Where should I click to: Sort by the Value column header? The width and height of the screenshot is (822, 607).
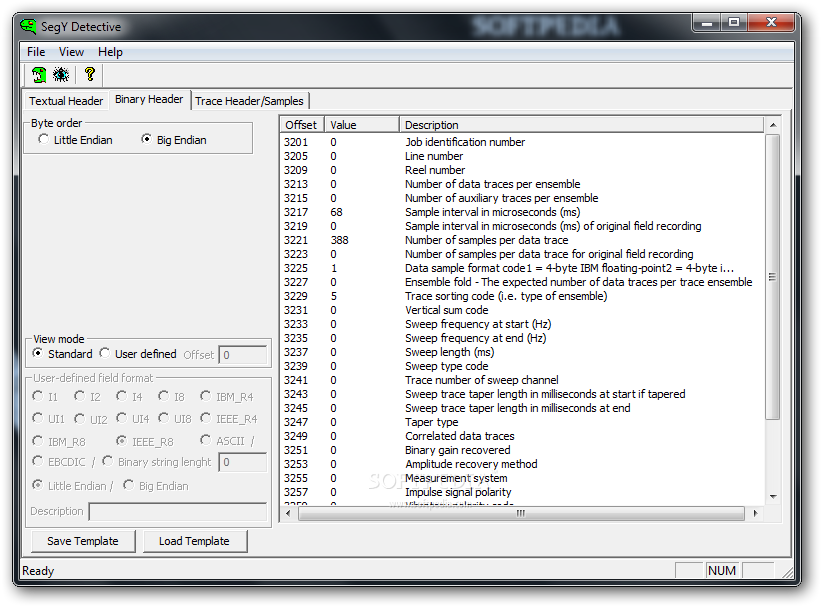(x=362, y=125)
